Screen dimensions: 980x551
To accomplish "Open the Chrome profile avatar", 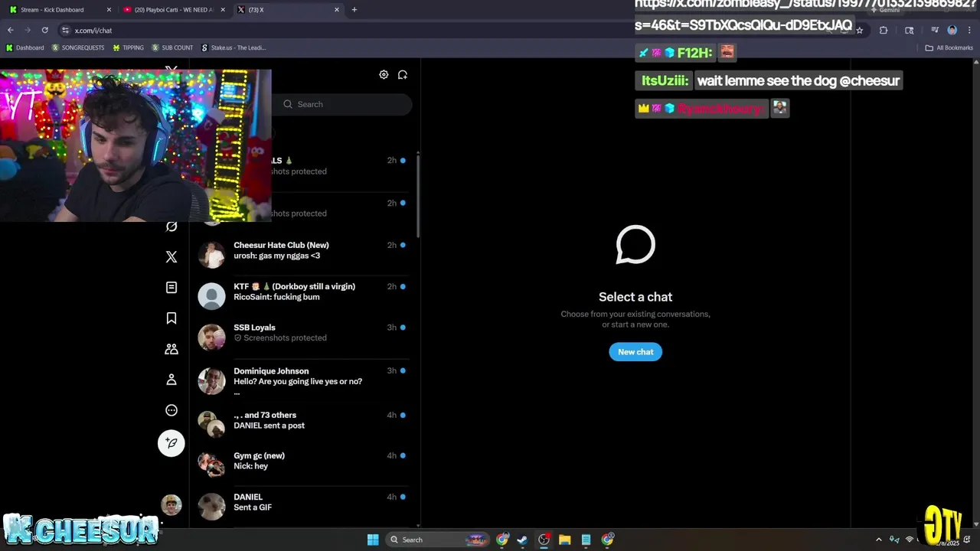I will coord(952,30).
